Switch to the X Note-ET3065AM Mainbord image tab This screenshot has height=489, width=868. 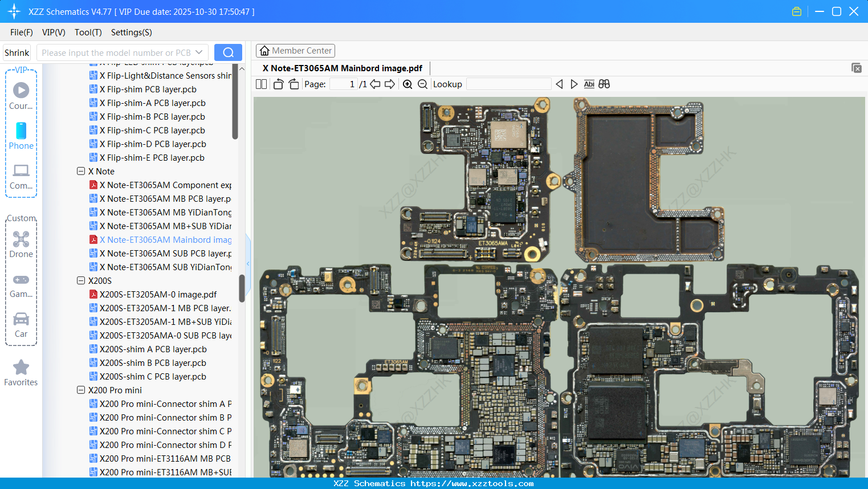point(342,68)
